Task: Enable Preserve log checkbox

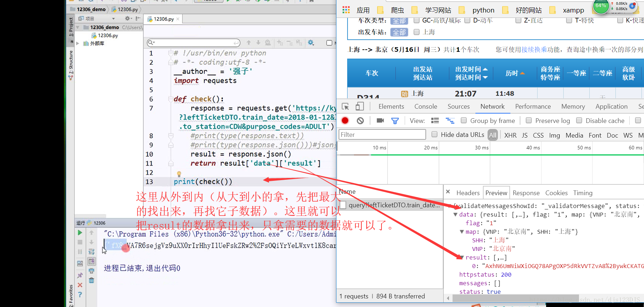Action: (x=529, y=120)
